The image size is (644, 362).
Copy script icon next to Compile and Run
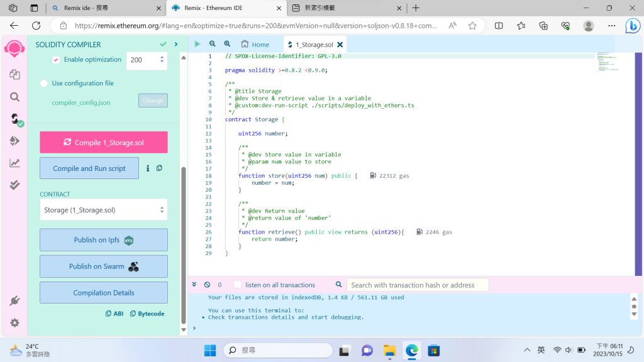click(159, 168)
